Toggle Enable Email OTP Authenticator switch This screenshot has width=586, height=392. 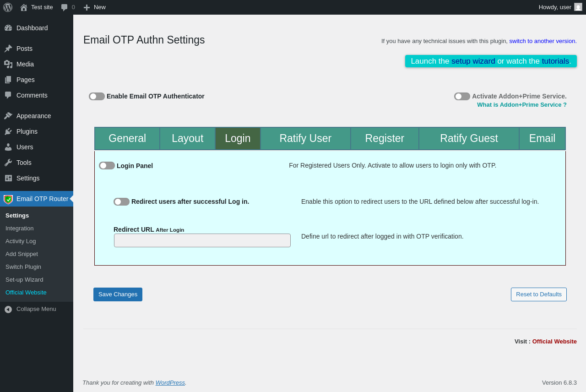tap(97, 96)
